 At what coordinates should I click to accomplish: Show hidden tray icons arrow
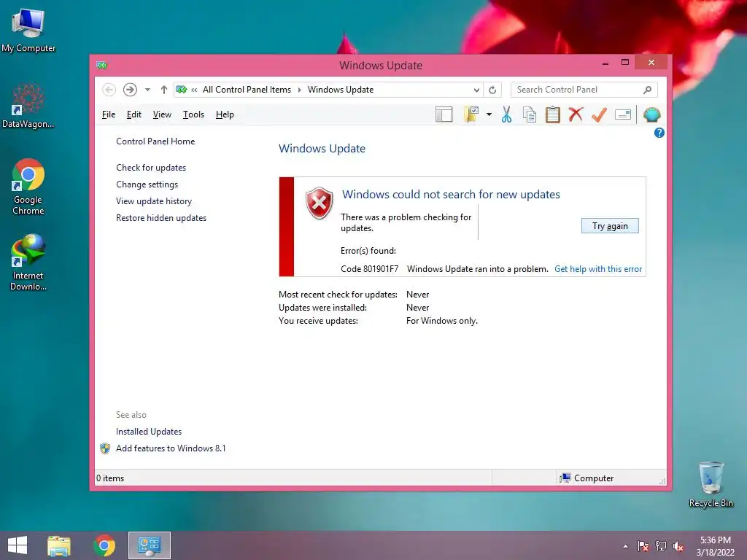[x=625, y=546]
